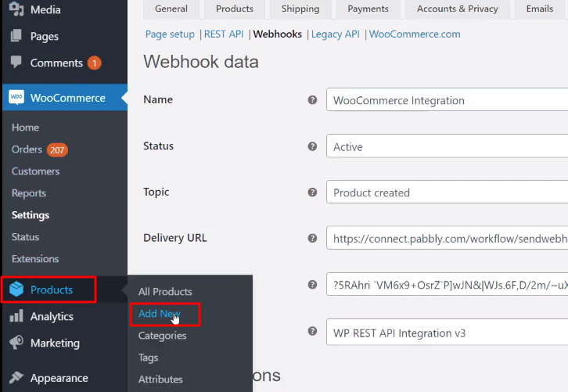Click the Orders 207 count badge
Screen dimensions: 568x392
point(57,150)
